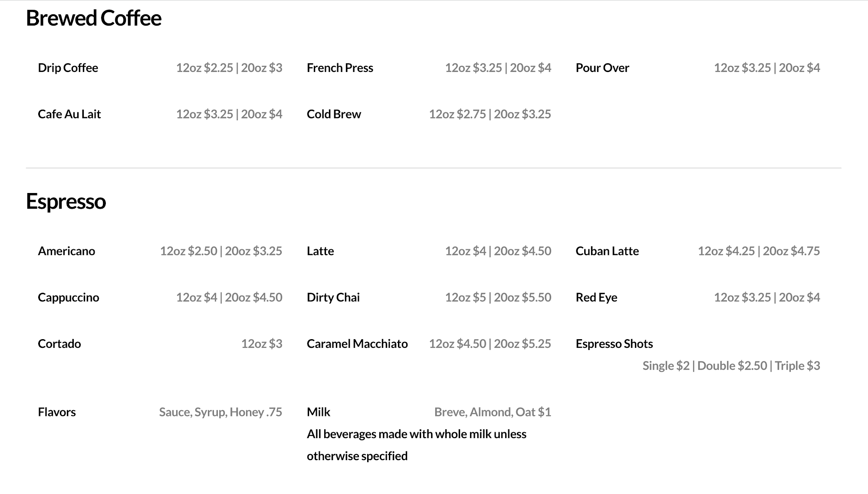
Task: Click the Cappuccino item name
Action: [x=68, y=298]
